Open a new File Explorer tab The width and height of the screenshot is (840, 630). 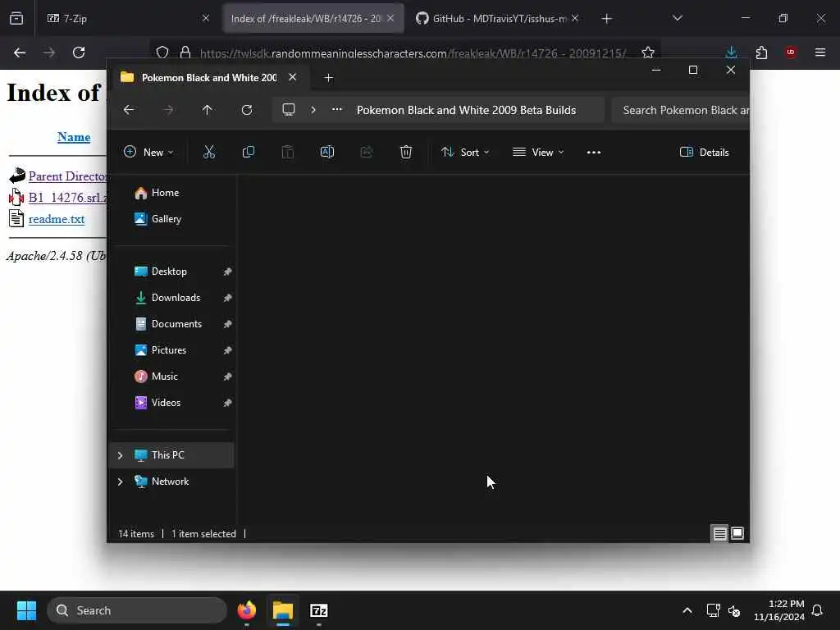tap(328, 78)
